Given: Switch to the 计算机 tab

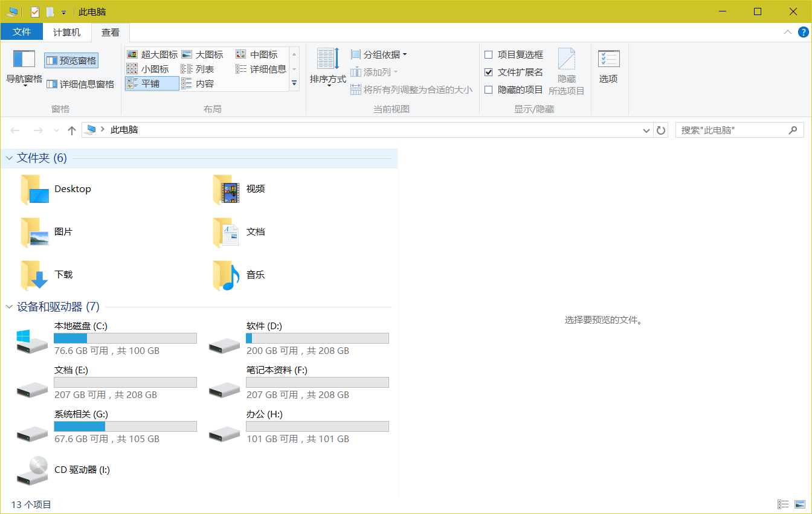Looking at the screenshot, I should coord(66,32).
